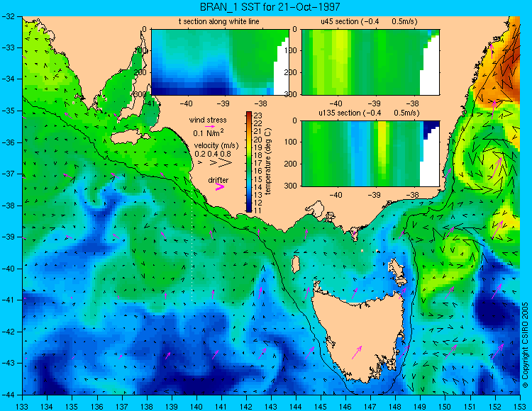Click longitude tick label "140" on bottom axis
The image size is (532, 411).
[x=196, y=407]
